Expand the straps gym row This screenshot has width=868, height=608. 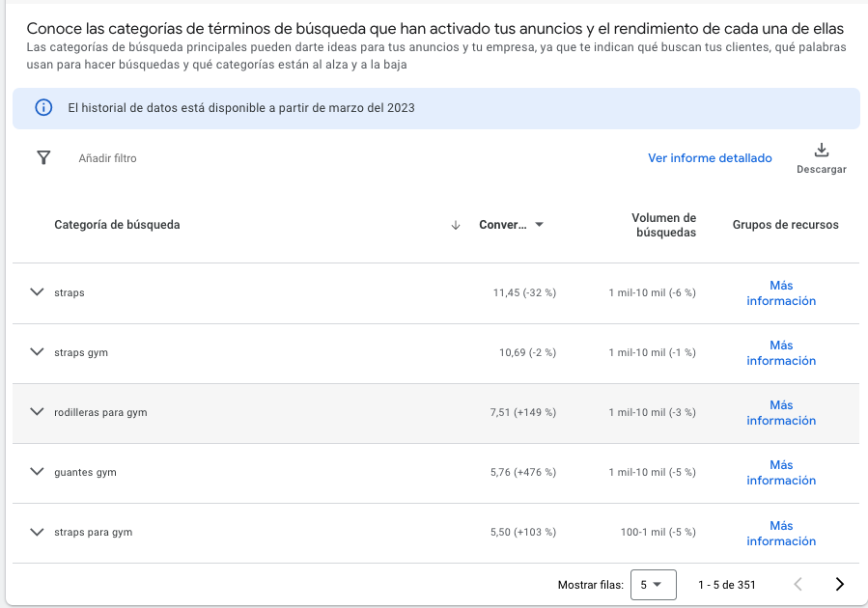(37, 352)
